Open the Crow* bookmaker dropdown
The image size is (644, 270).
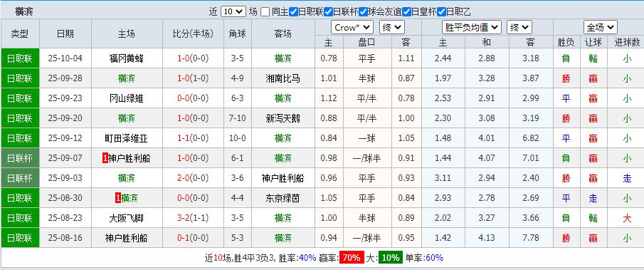coord(352,28)
